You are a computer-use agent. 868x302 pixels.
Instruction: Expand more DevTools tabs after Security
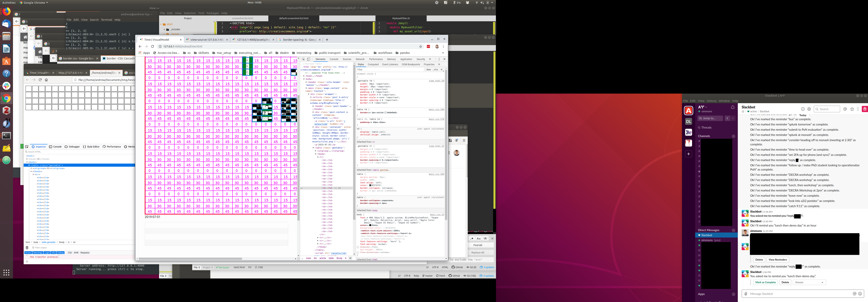pyautogui.click(x=430, y=59)
